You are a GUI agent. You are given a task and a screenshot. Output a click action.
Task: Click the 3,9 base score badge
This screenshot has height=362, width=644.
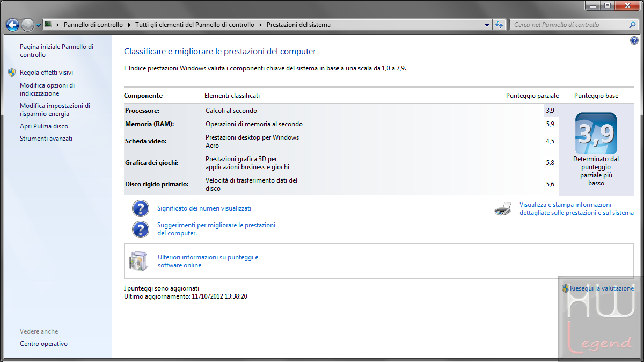point(596,133)
